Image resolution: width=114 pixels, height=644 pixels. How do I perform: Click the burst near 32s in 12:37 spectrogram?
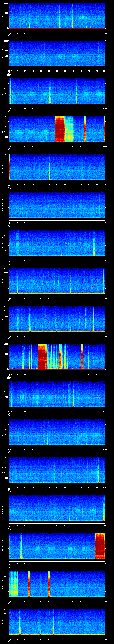[x=60, y=16]
